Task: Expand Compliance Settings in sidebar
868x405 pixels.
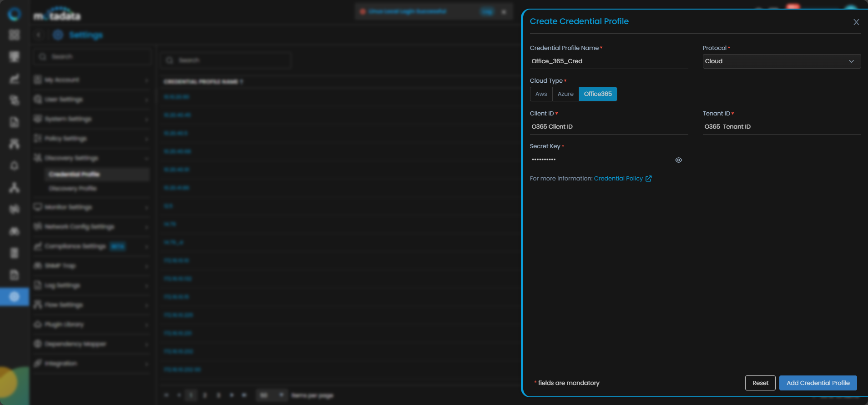Action: (x=91, y=246)
